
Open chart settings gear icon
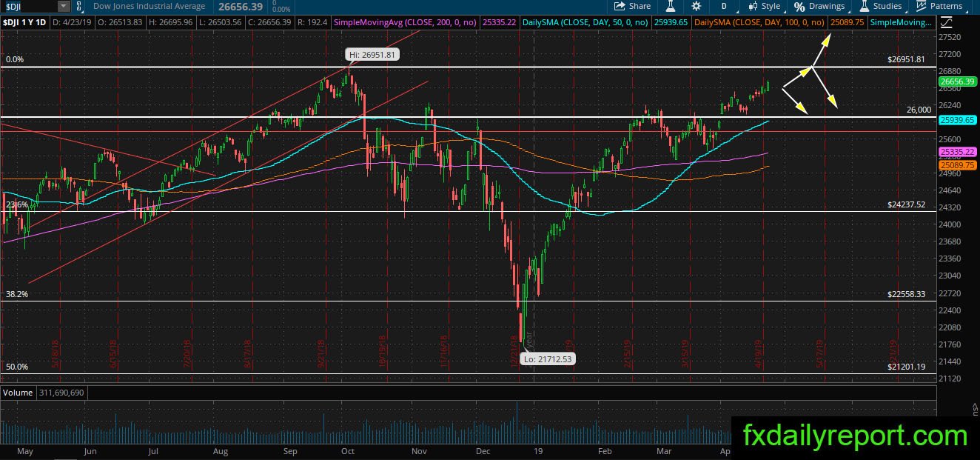(697, 6)
